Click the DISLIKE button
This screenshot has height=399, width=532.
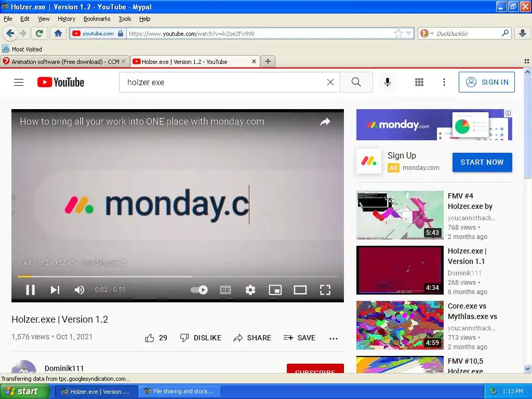click(x=201, y=338)
